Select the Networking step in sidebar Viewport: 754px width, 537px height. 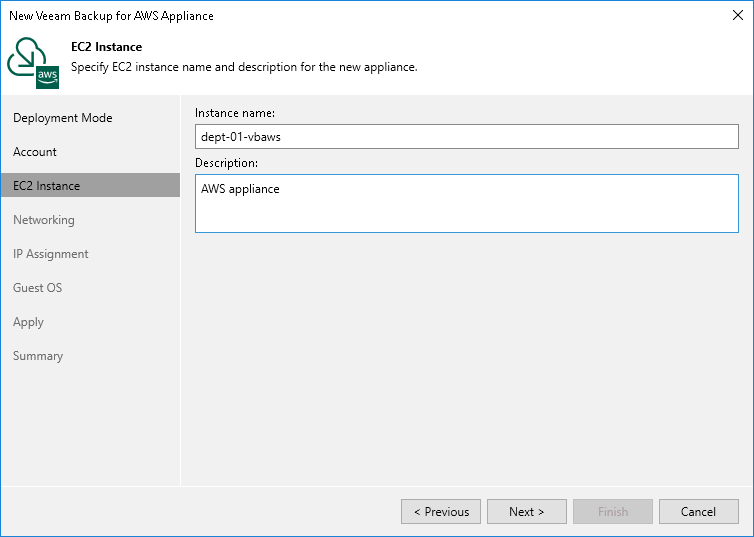pyautogui.click(x=44, y=220)
